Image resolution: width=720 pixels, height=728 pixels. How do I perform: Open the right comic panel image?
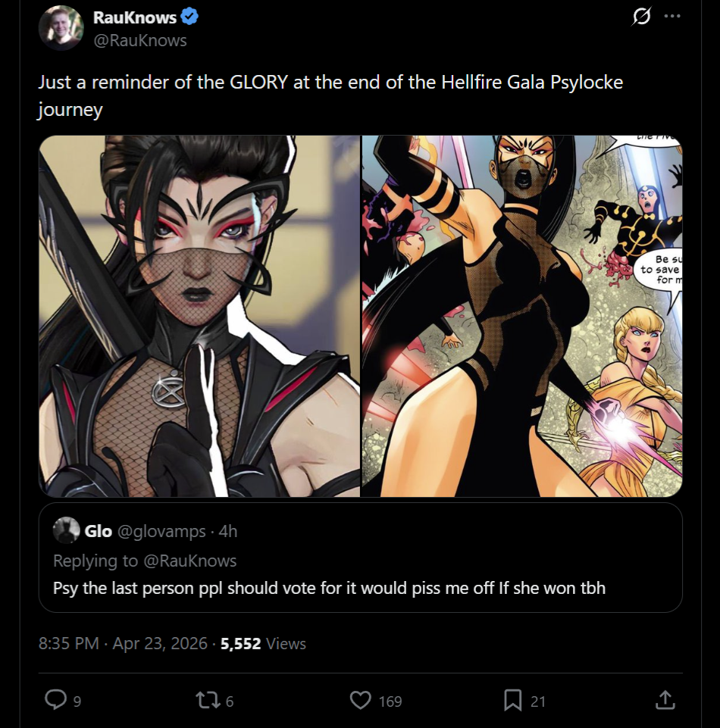point(522,316)
